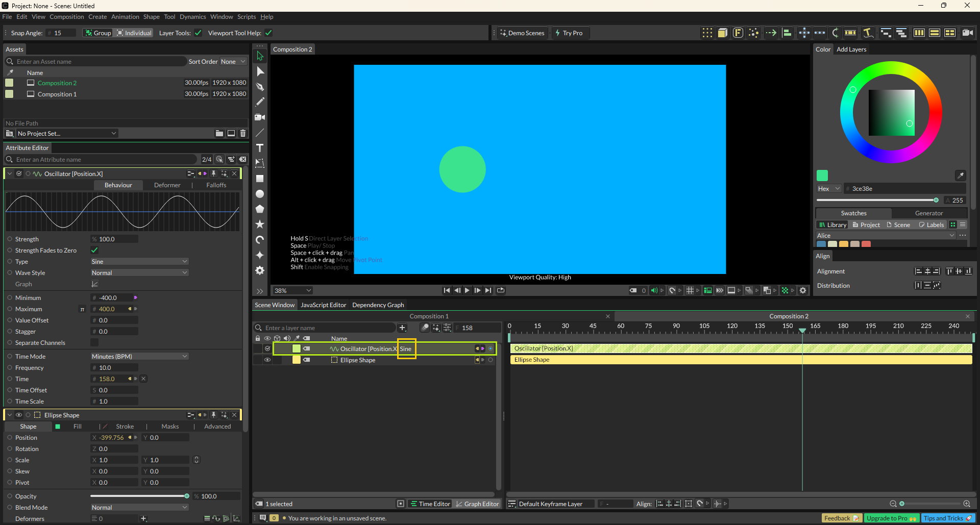
Task: Hide the Ellipse Shape layer
Action: tap(267, 360)
